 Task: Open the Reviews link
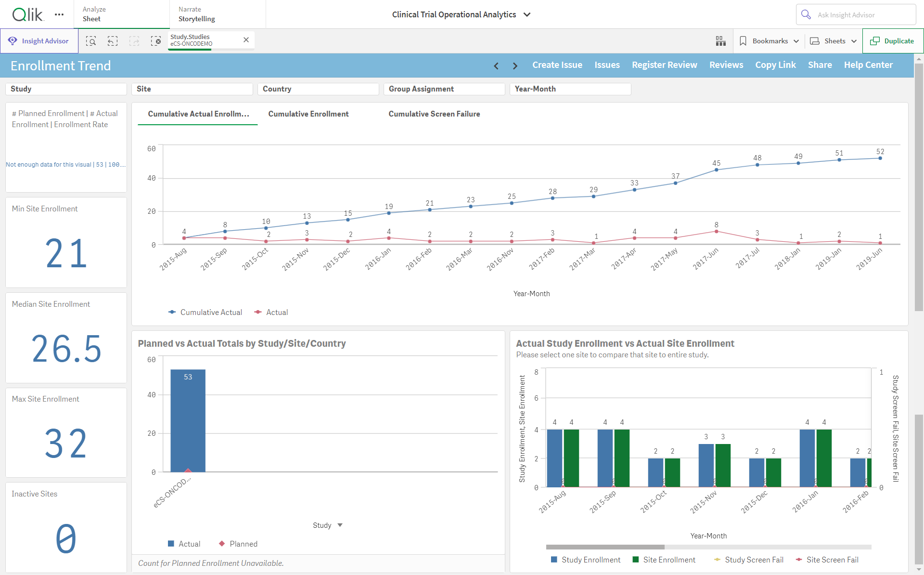tap(726, 65)
